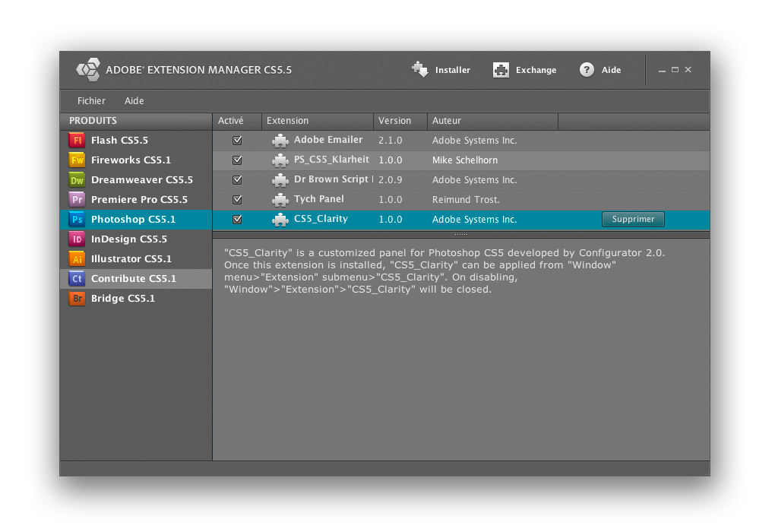Click the Dr Brown Script puzzle icon
Viewport: 775px width, 532px height.
(280, 180)
